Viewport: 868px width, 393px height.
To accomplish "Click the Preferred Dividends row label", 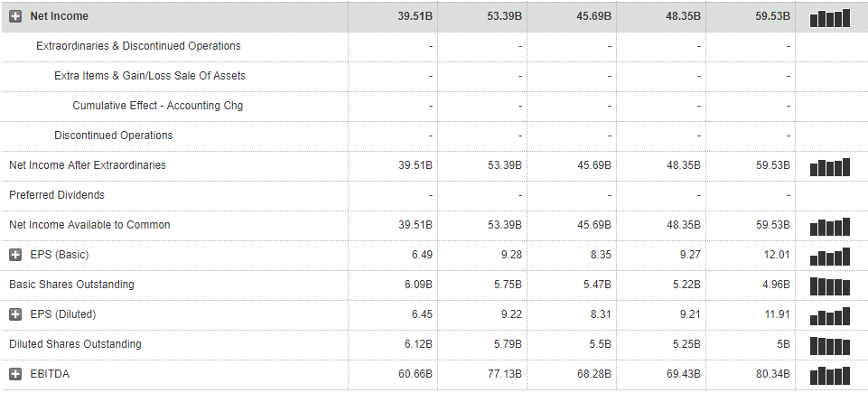I will pos(57,195).
